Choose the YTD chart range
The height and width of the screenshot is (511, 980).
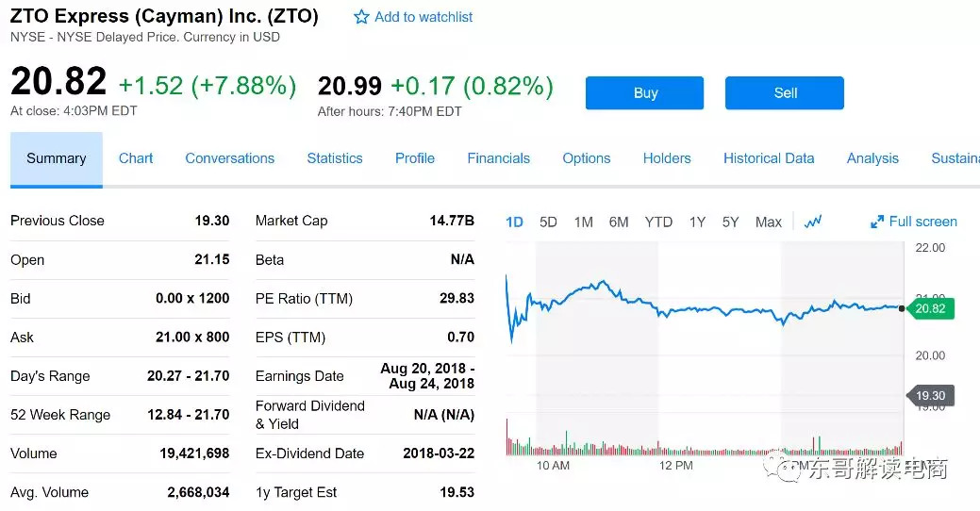(x=658, y=223)
